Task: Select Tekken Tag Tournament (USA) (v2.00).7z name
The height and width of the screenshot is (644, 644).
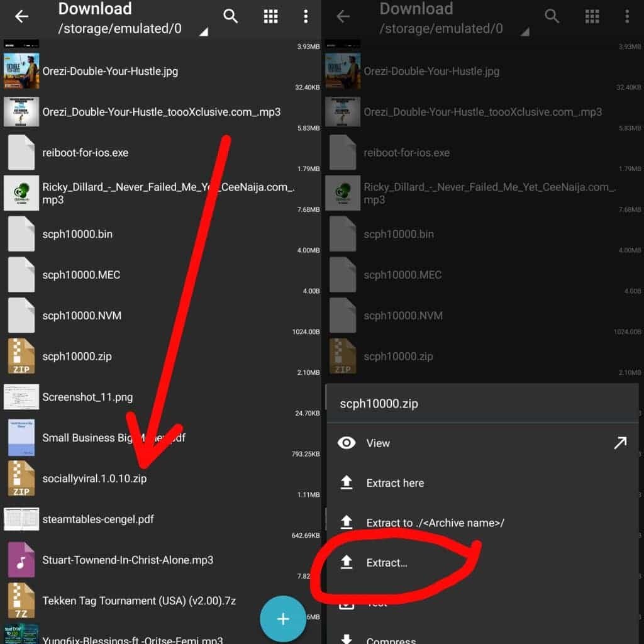Action: (139, 601)
